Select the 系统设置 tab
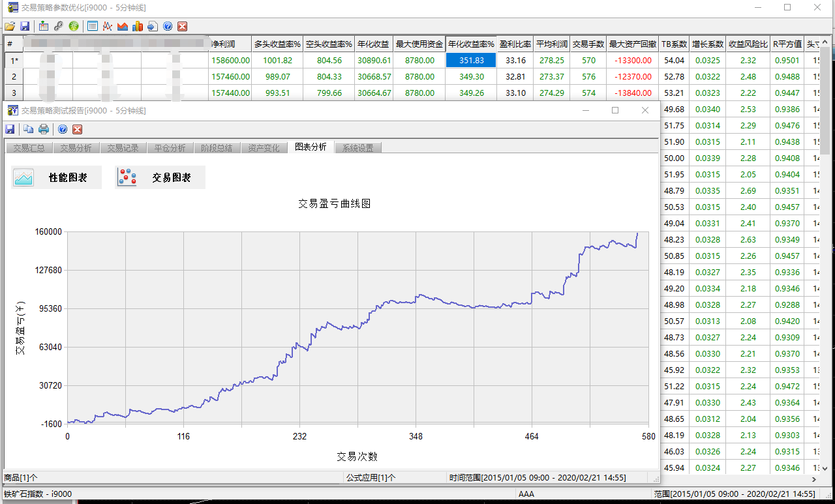 click(357, 148)
